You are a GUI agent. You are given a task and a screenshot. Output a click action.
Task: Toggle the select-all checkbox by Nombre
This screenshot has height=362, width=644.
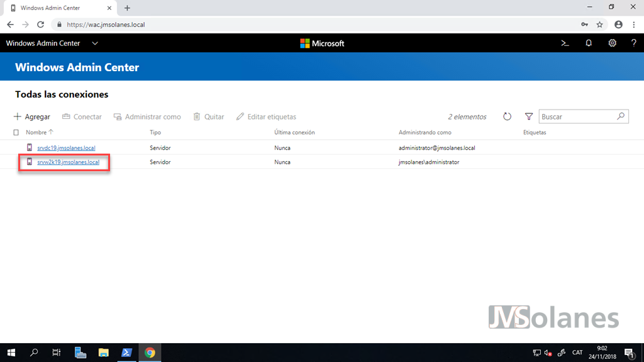tap(16, 132)
